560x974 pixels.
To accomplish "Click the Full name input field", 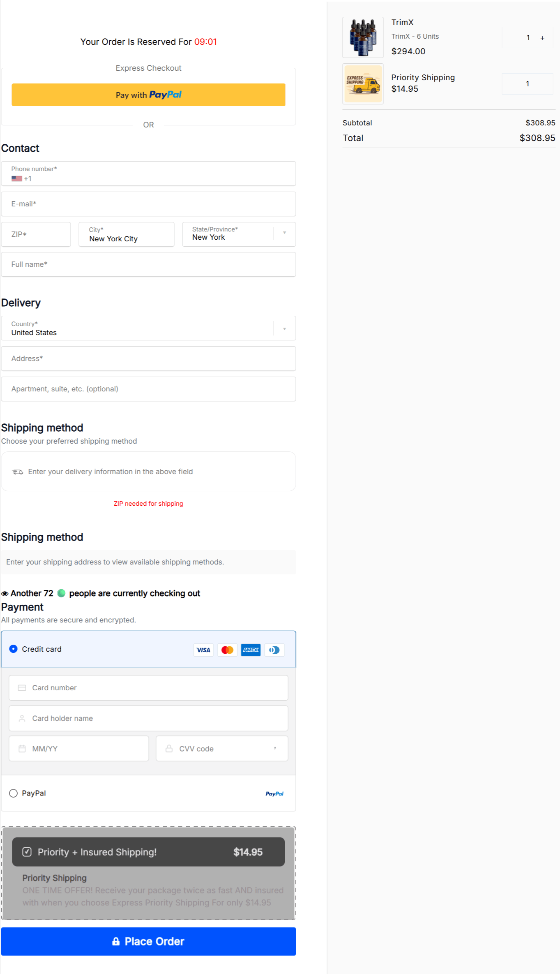I will [148, 264].
